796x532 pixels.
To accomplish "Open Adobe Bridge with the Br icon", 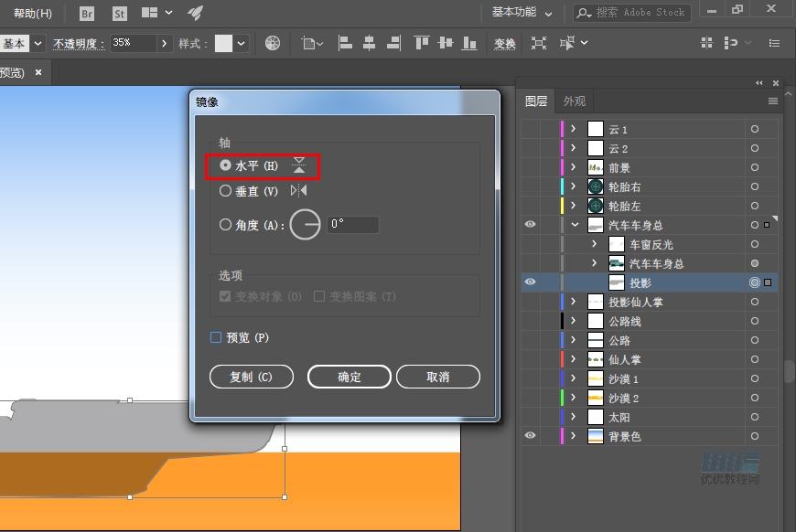I will pyautogui.click(x=87, y=15).
